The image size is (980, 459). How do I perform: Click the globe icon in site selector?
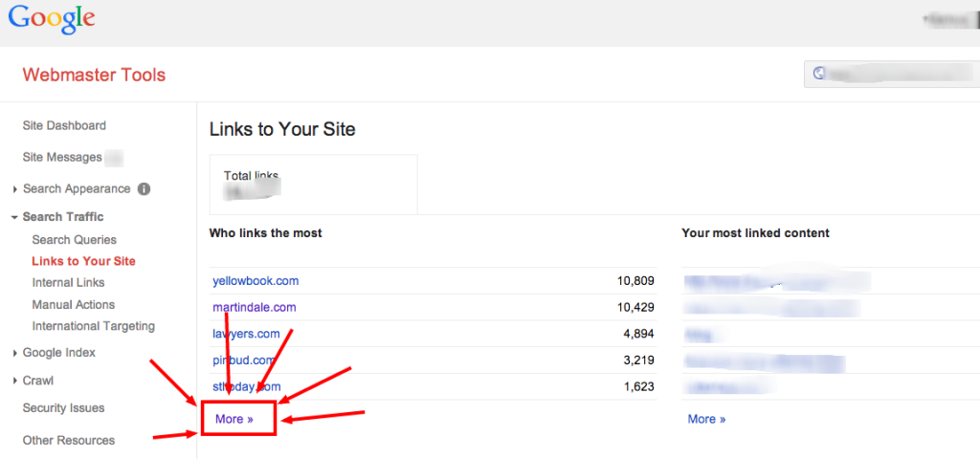[818, 74]
